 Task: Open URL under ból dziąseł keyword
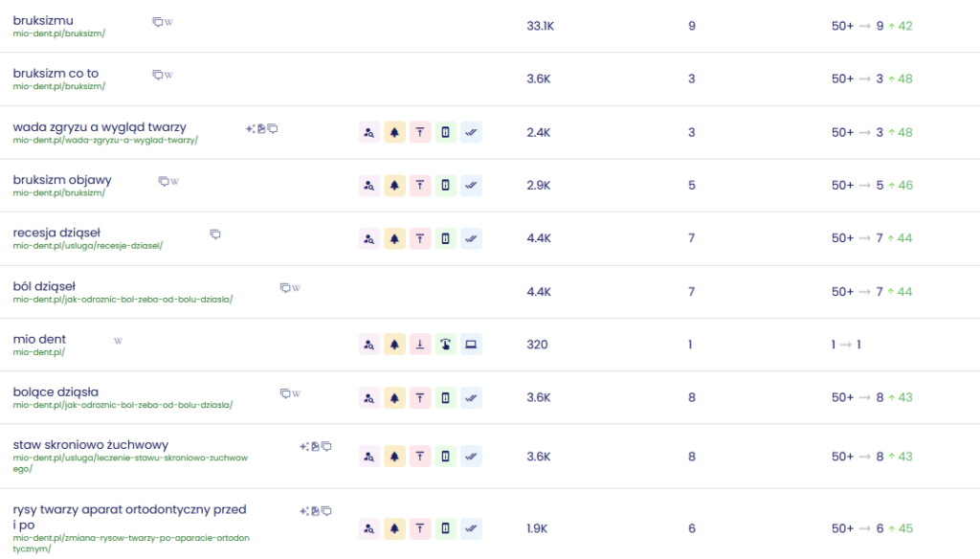click(x=122, y=299)
